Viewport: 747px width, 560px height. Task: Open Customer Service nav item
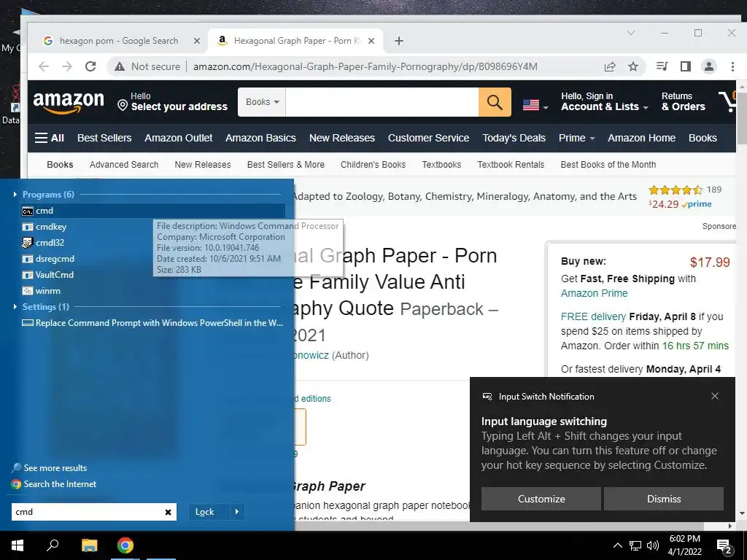[x=428, y=138]
